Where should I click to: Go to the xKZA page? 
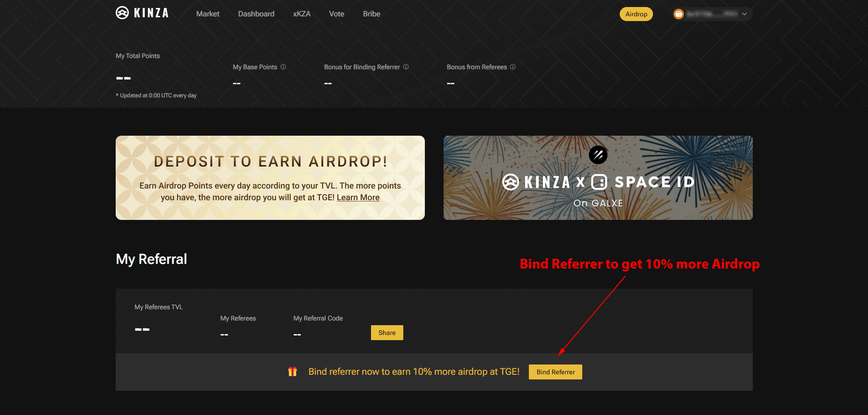[x=302, y=14]
